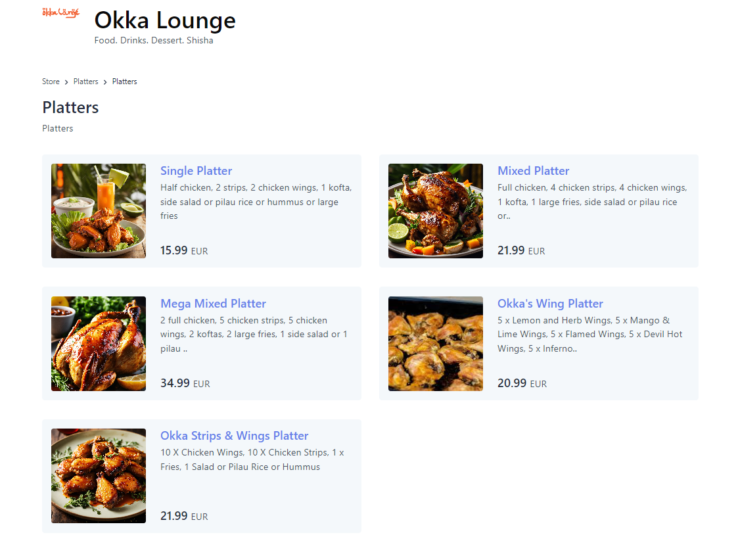Open the Okka's Wing Platter image

[x=436, y=344]
